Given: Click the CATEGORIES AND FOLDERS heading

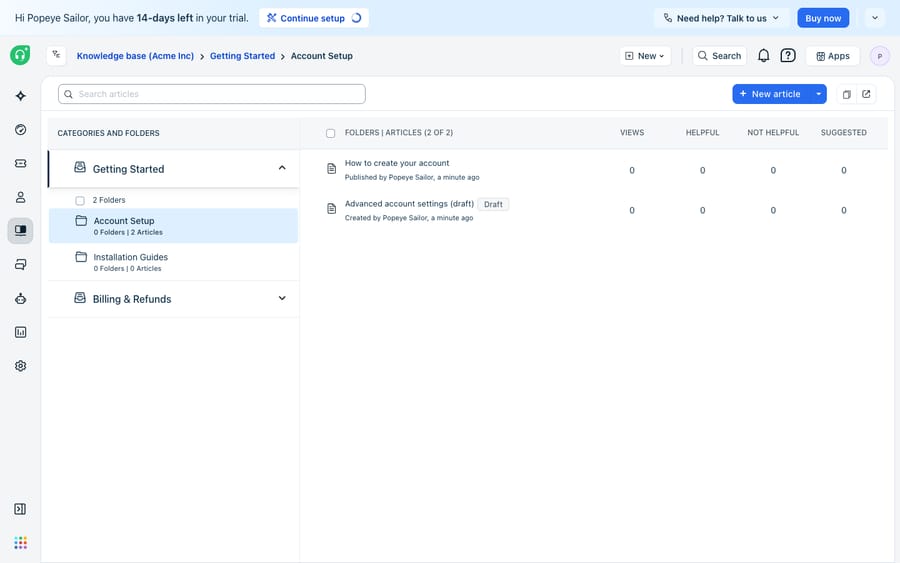Looking at the screenshot, I should coord(108,133).
